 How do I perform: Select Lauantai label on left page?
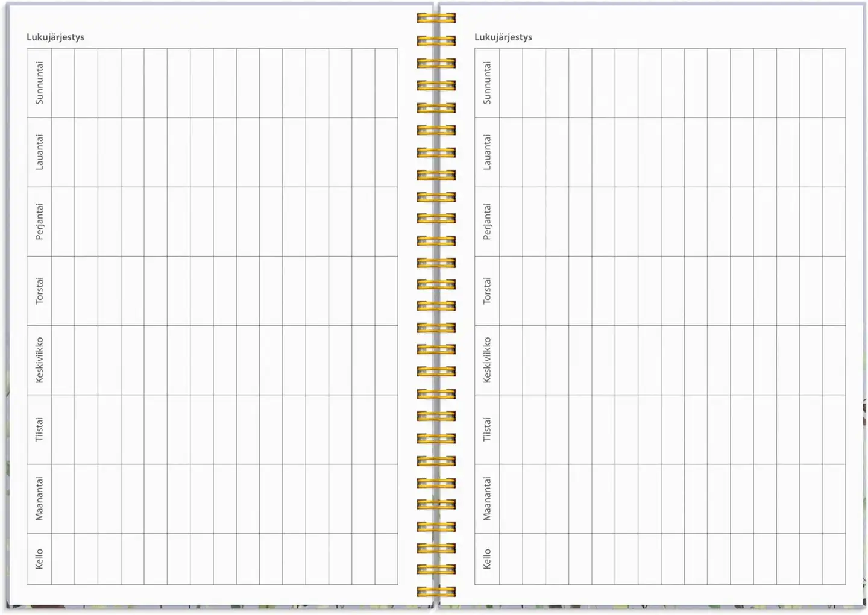pos(40,152)
